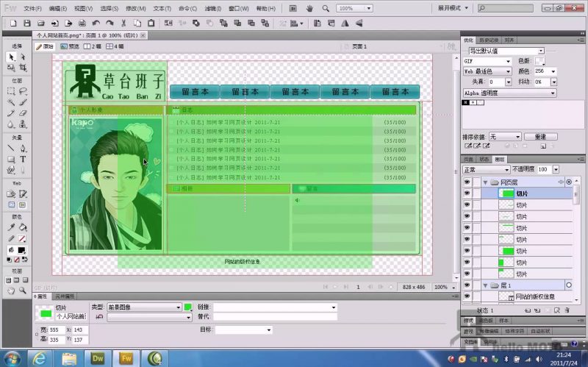Collapse the 网页层 layer folder
Viewport: 588px width, 367px height.
coord(485,182)
